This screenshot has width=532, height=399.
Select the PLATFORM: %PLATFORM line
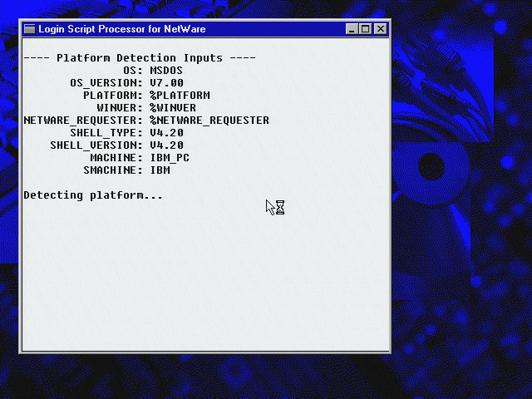tap(146, 96)
